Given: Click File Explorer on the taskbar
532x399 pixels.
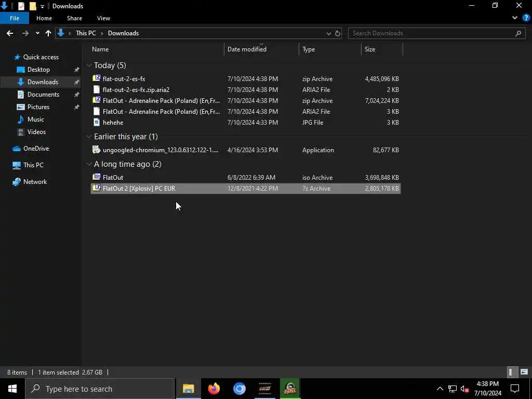Looking at the screenshot, I should 188,389.
